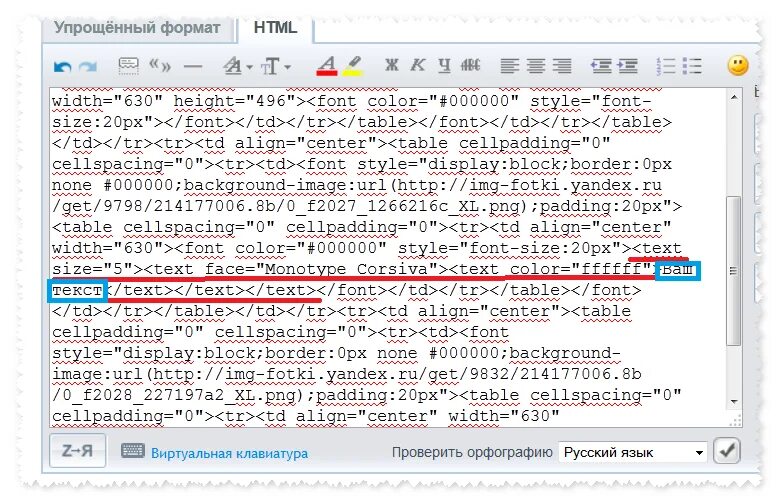Switch to the Упрощённый формат tab
779x503 pixels.
(x=137, y=28)
